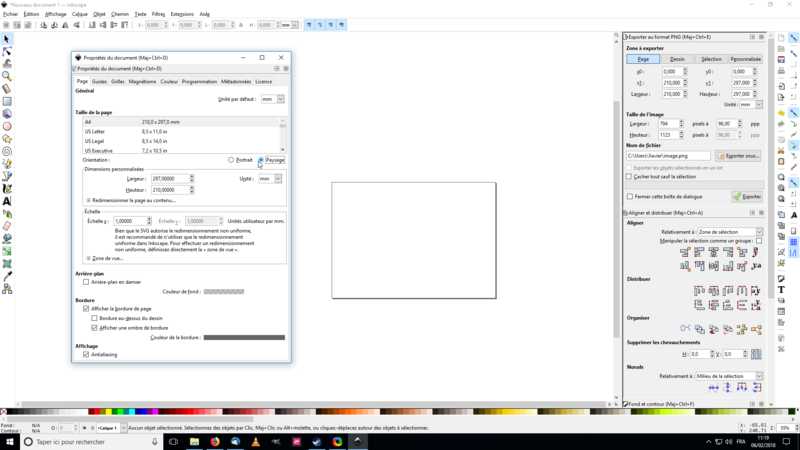Select the Text tool labeled A
Screen dimensions: 800x450
tap(7, 201)
